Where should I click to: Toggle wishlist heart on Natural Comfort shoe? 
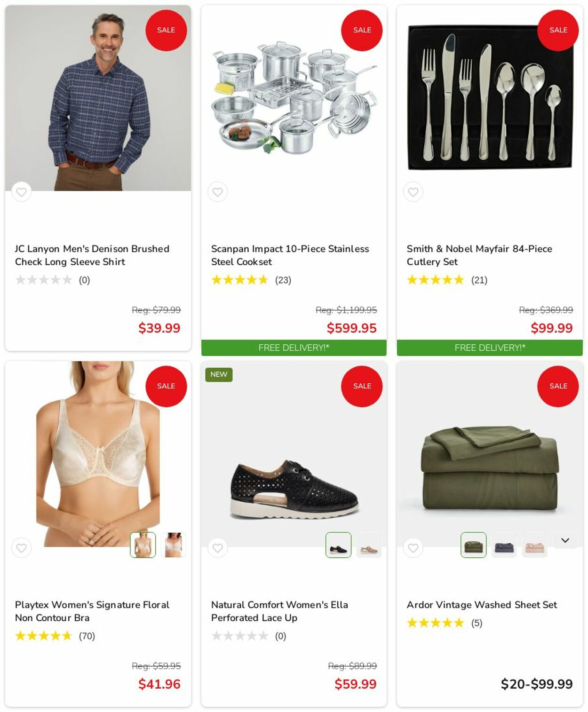pos(217,548)
